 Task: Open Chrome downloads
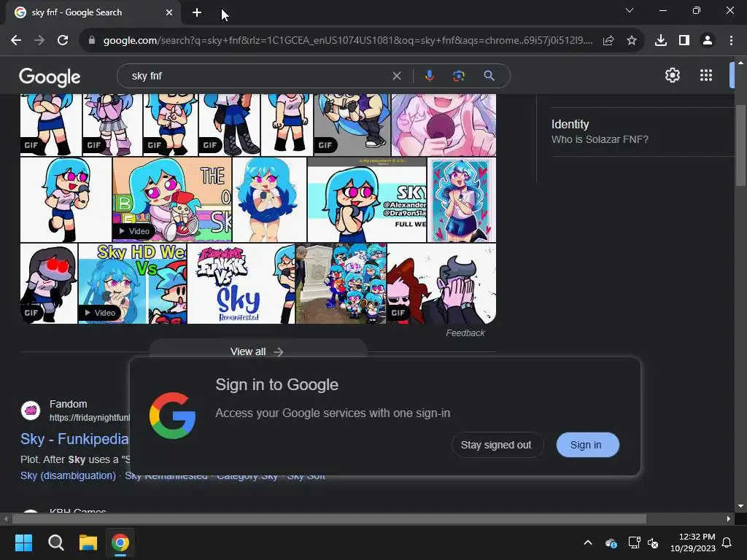(661, 41)
